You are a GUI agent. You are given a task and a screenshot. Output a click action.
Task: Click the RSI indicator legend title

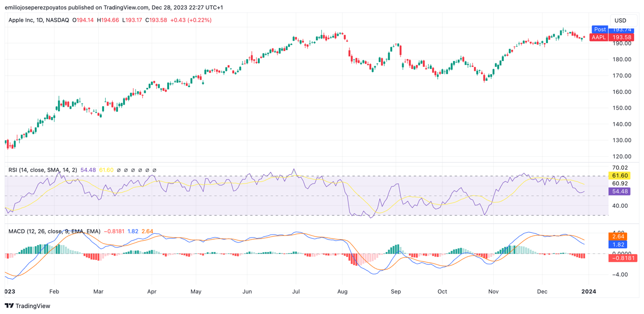point(43,170)
